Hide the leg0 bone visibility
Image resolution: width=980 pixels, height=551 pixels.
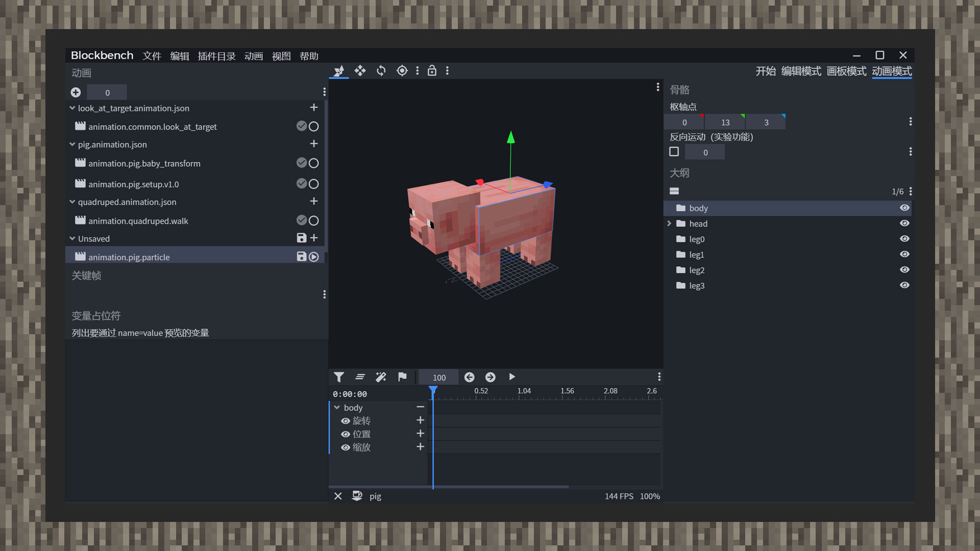(904, 239)
